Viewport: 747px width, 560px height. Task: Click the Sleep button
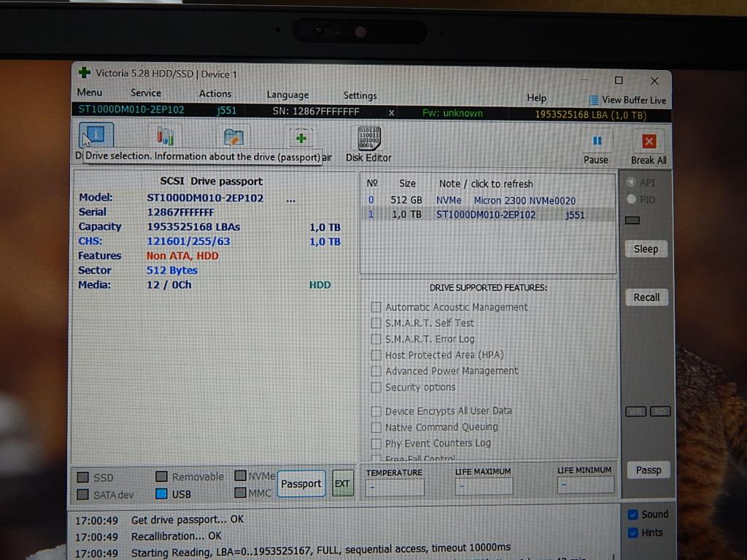(646, 249)
